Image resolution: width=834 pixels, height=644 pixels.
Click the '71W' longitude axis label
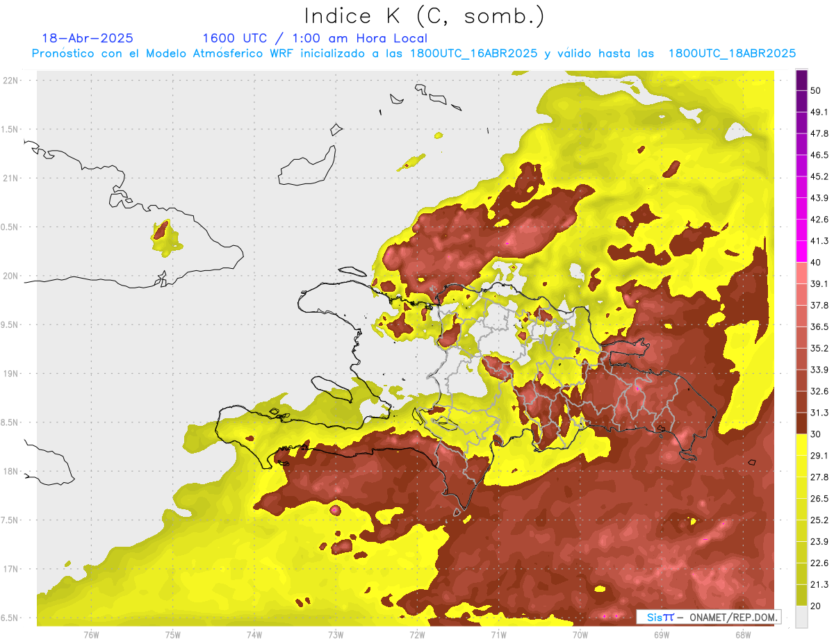(x=498, y=635)
